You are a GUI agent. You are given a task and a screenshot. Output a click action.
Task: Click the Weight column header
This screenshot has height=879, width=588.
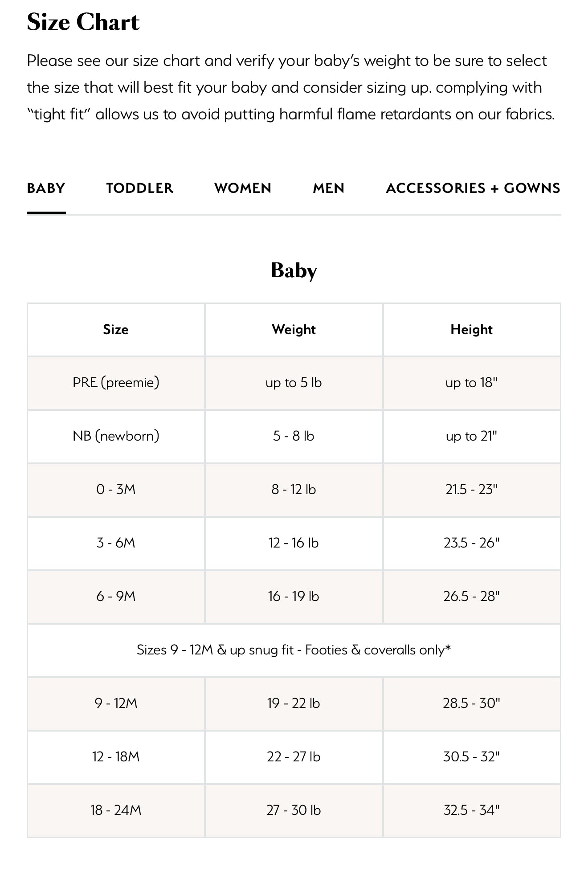[x=294, y=330]
